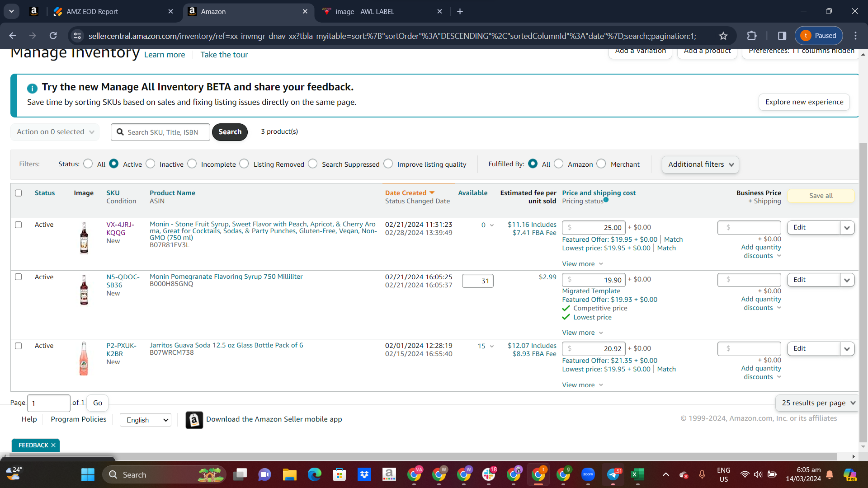Screen dimensions: 868x488
Task: Expand View more for Monin Pomegranate row
Action: (583, 333)
